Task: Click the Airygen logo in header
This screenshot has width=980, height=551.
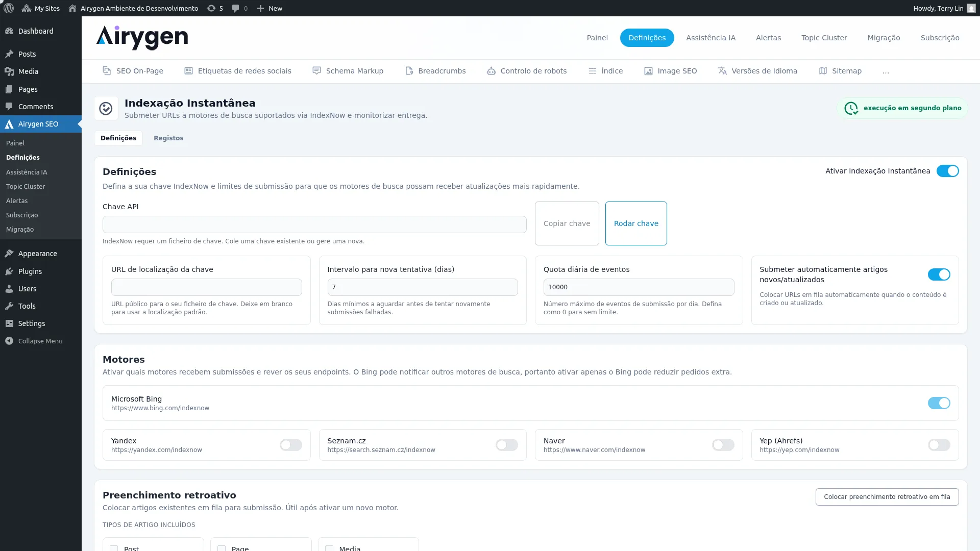Action: click(x=142, y=38)
